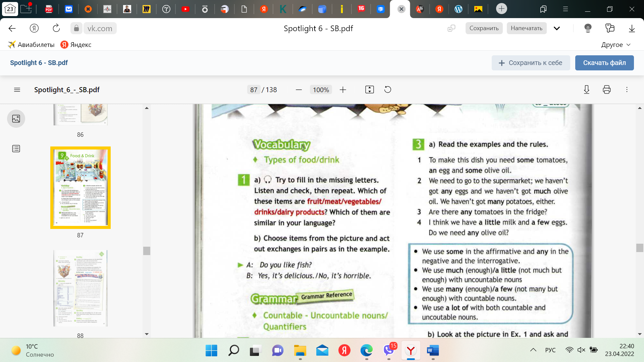Click the thumbnail panel scroll up arrow
The width and height of the screenshot is (644, 362).
pyautogui.click(x=147, y=108)
